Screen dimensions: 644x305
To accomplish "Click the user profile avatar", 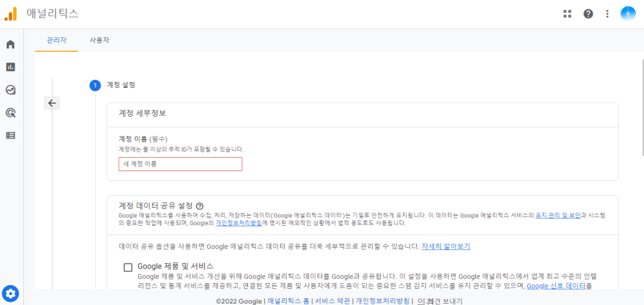I will [x=628, y=13].
